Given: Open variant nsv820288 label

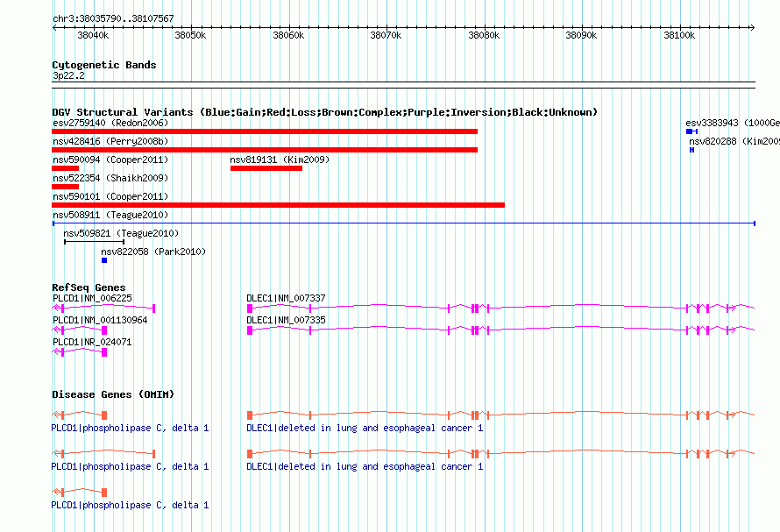Looking at the screenshot, I should [734, 141].
